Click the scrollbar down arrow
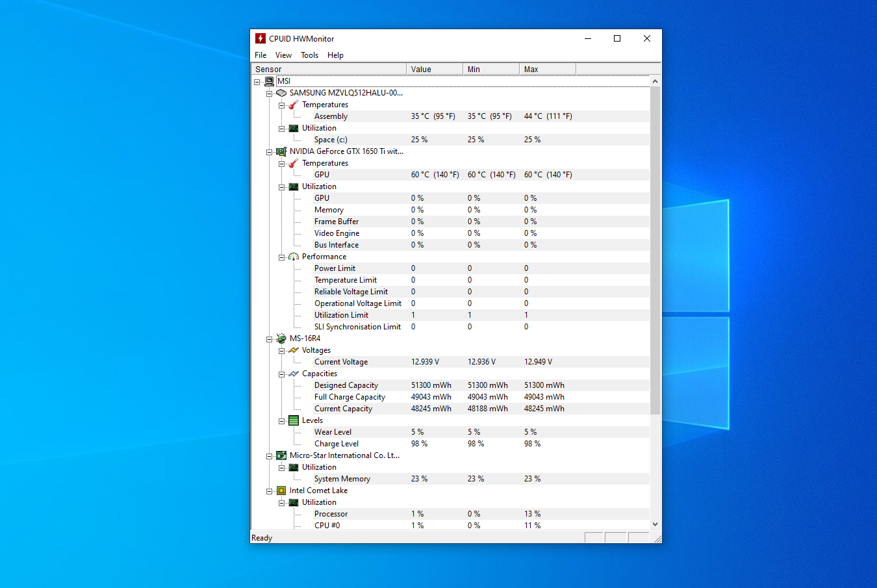877x588 pixels. point(655,524)
